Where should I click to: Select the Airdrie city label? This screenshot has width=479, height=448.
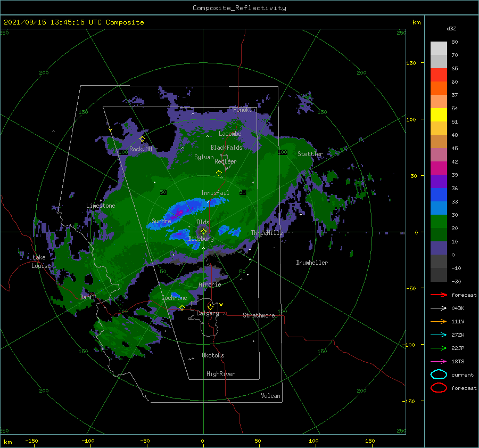pos(210,284)
